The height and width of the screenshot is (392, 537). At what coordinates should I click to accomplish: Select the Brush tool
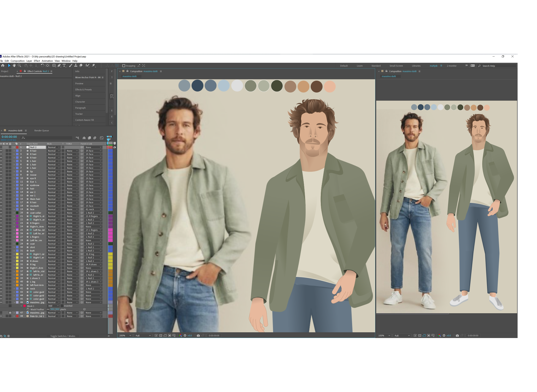(x=70, y=65)
